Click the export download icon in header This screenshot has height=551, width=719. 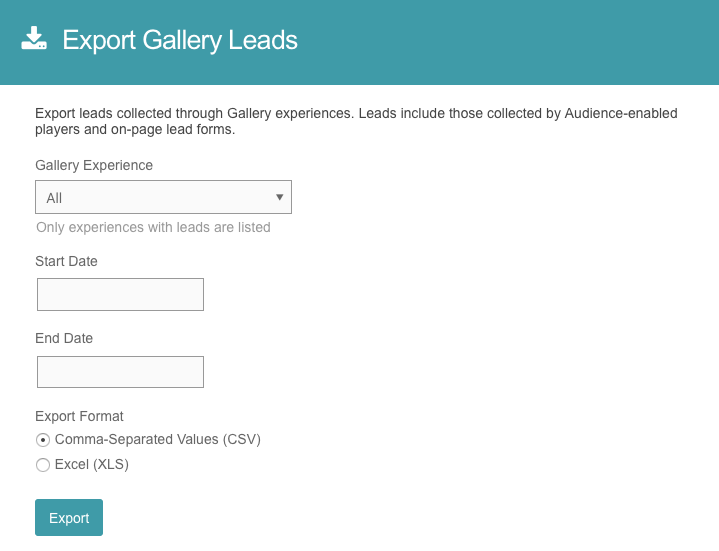pos(34,39)
